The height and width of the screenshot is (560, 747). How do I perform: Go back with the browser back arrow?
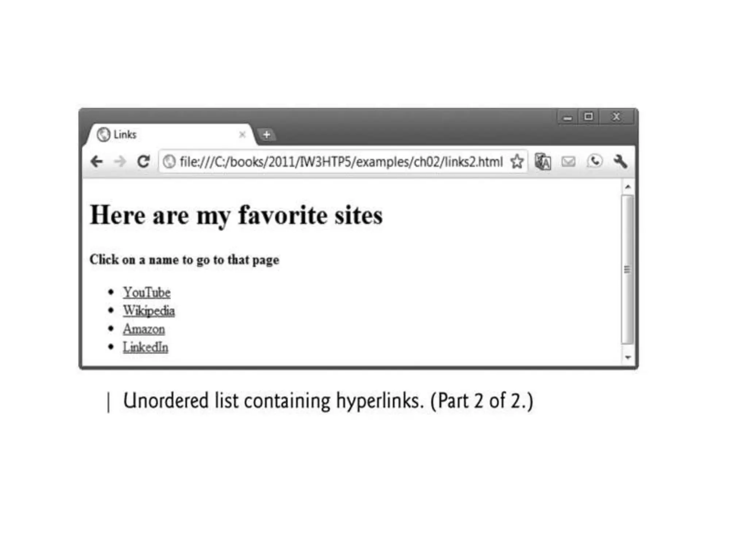(x=97, y=162)
